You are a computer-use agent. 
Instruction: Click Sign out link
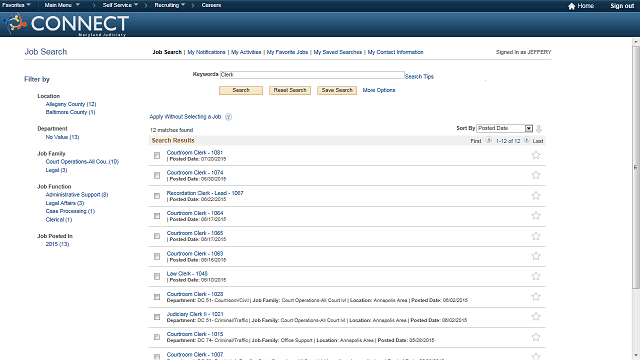pyautogui.click(x=622, y=6)
